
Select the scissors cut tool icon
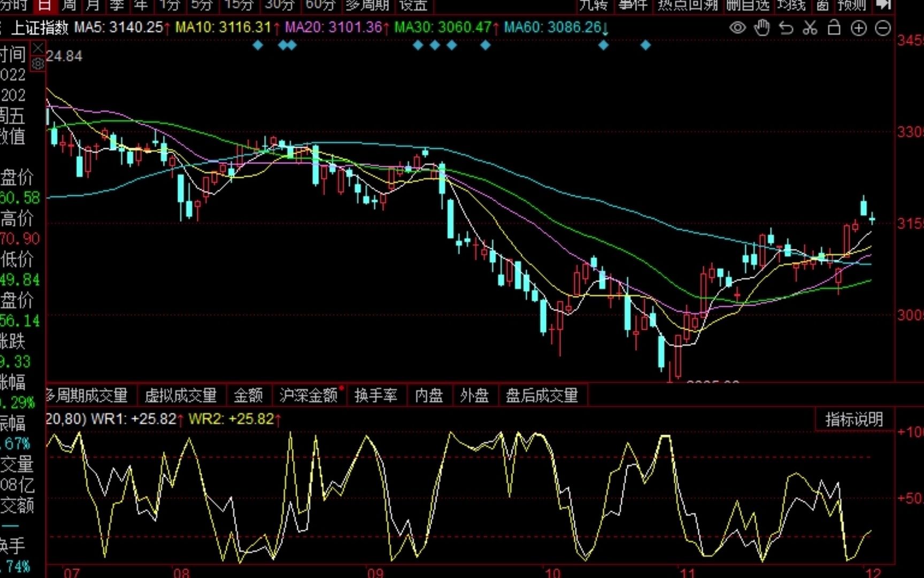pyautogui.click(x=810, y=28)
